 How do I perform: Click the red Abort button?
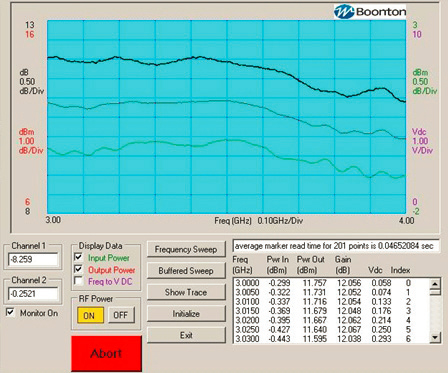click(x=106, y=353)
